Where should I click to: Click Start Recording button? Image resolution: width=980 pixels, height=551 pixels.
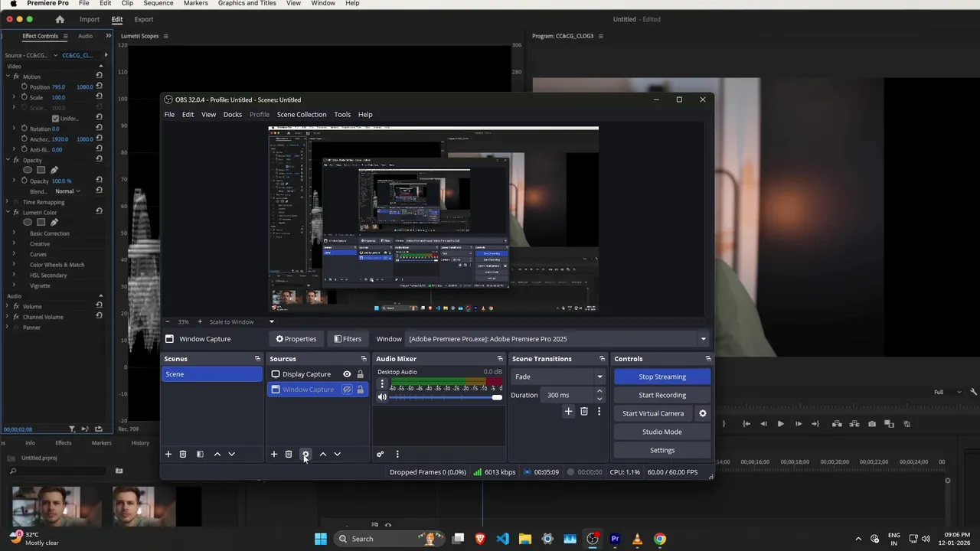662,395
